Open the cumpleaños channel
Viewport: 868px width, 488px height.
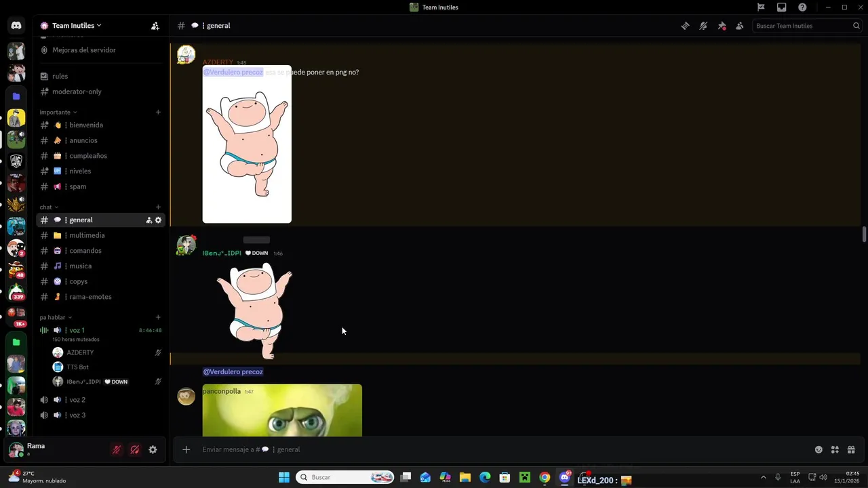100,156
